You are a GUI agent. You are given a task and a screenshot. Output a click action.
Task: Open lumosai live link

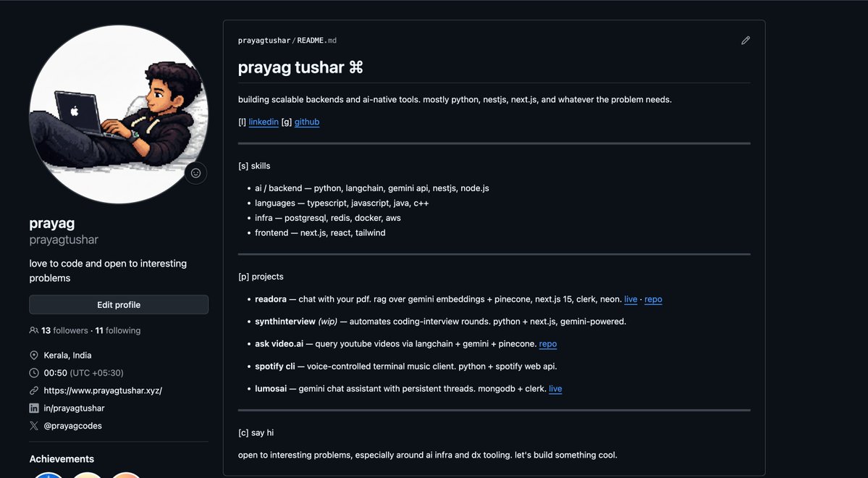(x=555, y=389)
